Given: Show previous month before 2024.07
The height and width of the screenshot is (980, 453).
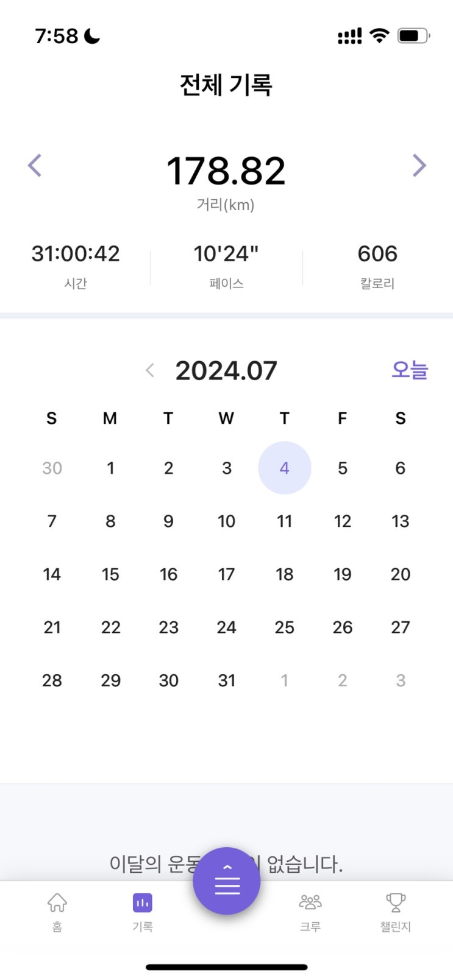Looking at the screenshot, I should (150, 370).
